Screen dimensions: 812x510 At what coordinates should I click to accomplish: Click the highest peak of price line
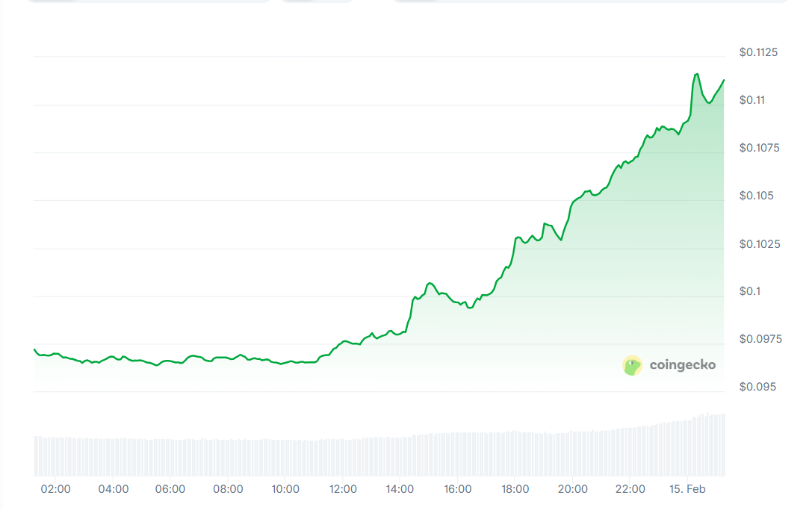pos(696,74)
